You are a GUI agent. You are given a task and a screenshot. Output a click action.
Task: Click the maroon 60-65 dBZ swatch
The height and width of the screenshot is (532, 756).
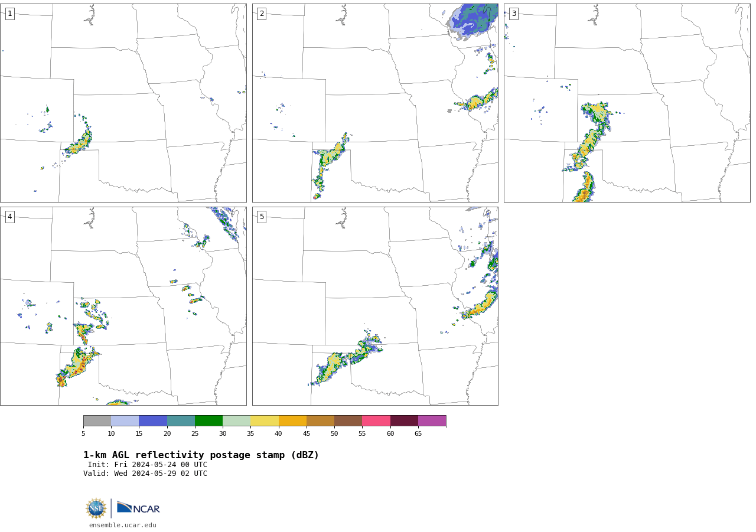[x=404, y=421]
